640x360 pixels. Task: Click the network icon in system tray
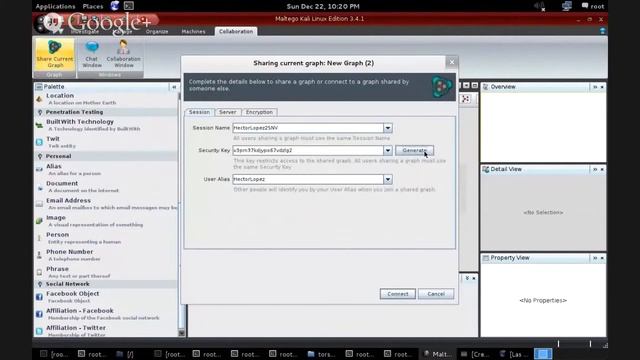(x=567, y=6)
